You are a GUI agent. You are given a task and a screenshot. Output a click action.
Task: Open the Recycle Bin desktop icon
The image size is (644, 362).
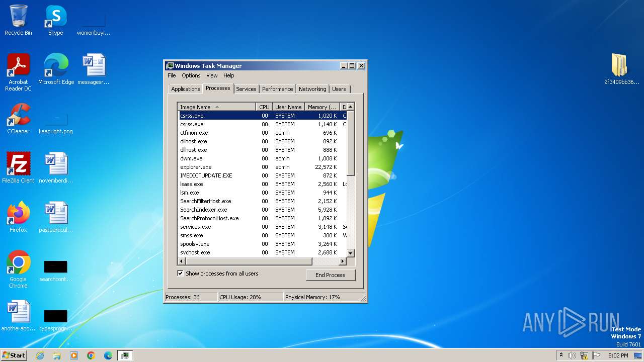coord(18,20)
